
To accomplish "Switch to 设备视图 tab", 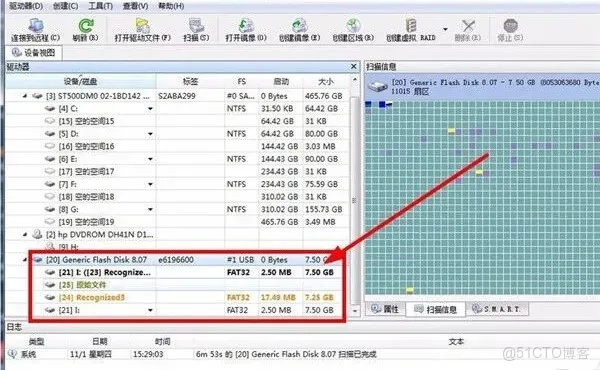I will (x=33, y=52).
